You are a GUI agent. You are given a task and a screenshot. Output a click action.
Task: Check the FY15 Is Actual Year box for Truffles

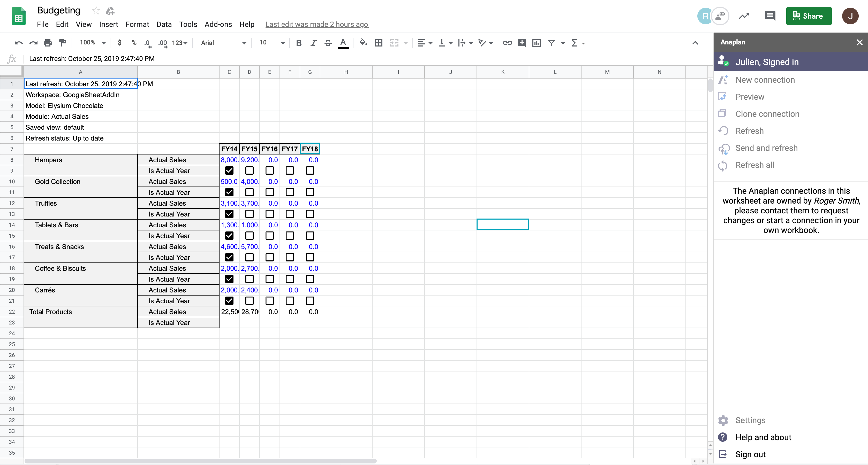click(x=249, y=214)
